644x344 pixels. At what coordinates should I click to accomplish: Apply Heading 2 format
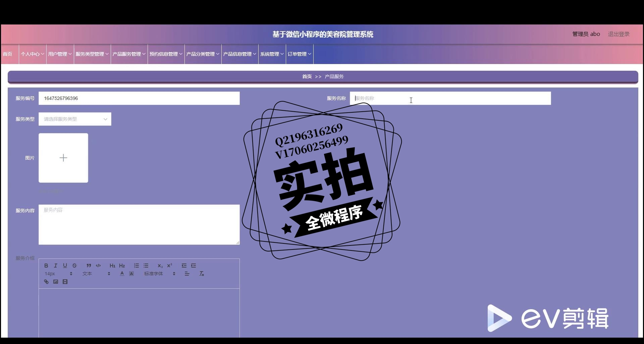122,266
